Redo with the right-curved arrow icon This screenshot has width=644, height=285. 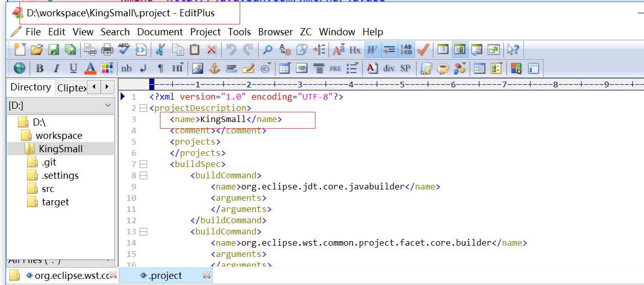point(248,50)
